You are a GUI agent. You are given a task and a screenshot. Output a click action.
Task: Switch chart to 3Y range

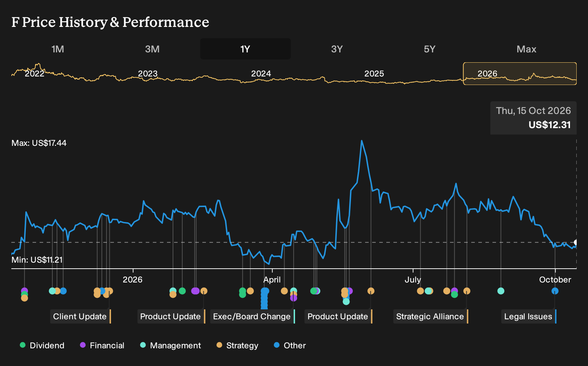coord(337,49)
